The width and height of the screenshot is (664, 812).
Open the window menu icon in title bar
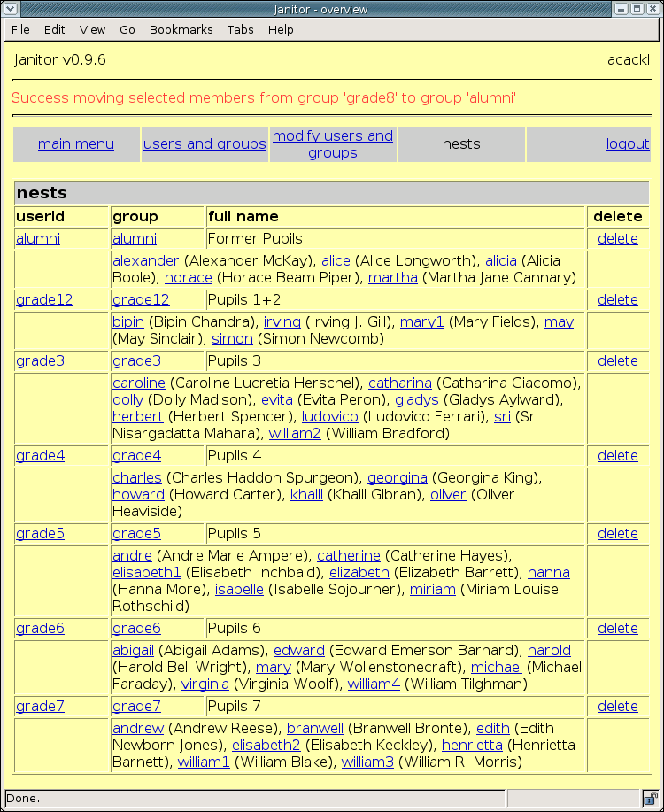click(11, 9)
